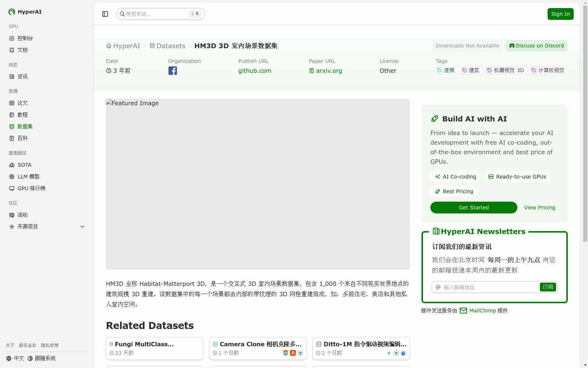This screenshot has height=368, width=588.
Task: Click the 订阅 subscribe button
Action: (x=548, y=287)
